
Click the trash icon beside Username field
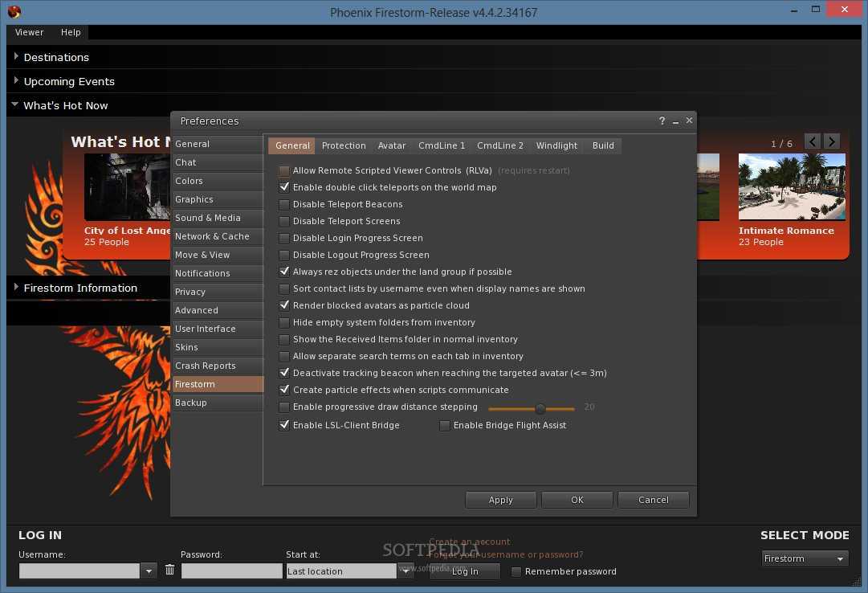click(x=169, y=570)
